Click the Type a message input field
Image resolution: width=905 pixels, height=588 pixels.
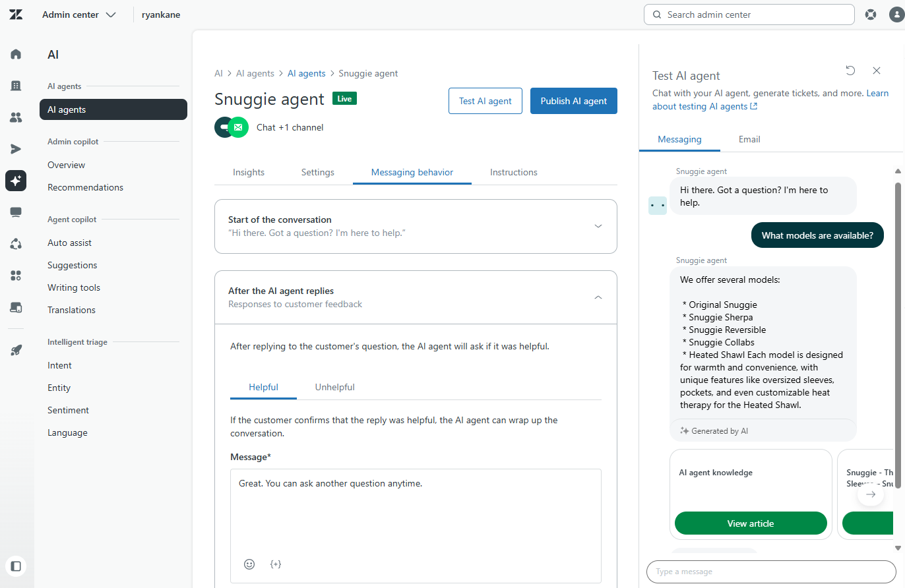(770, 572)
